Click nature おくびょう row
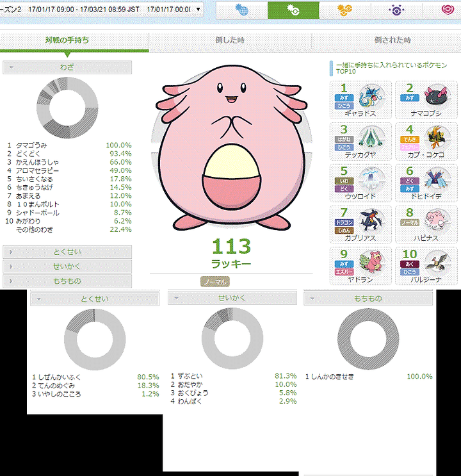The height and width of the screenshot is (476, 461). point(234,393)
